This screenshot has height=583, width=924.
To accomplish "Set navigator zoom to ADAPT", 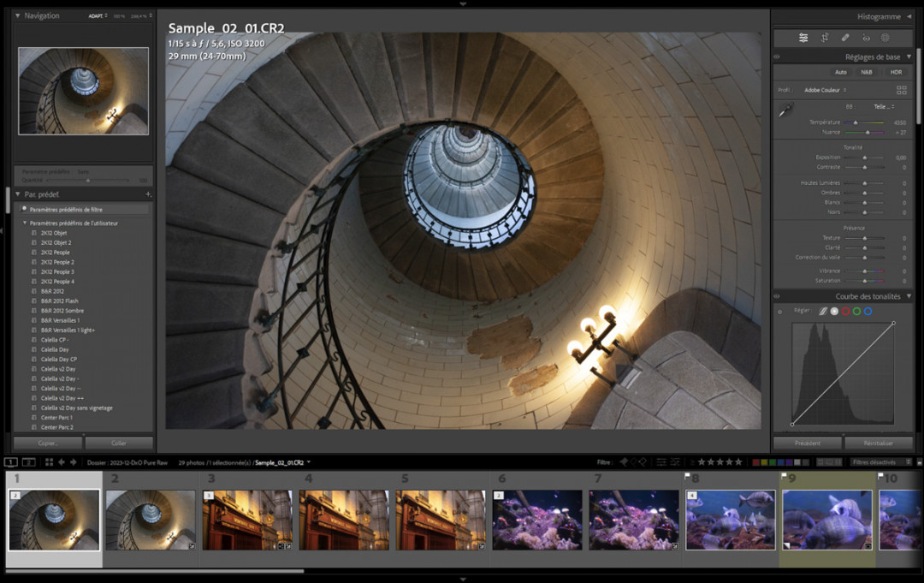I will tap(98, 16).
